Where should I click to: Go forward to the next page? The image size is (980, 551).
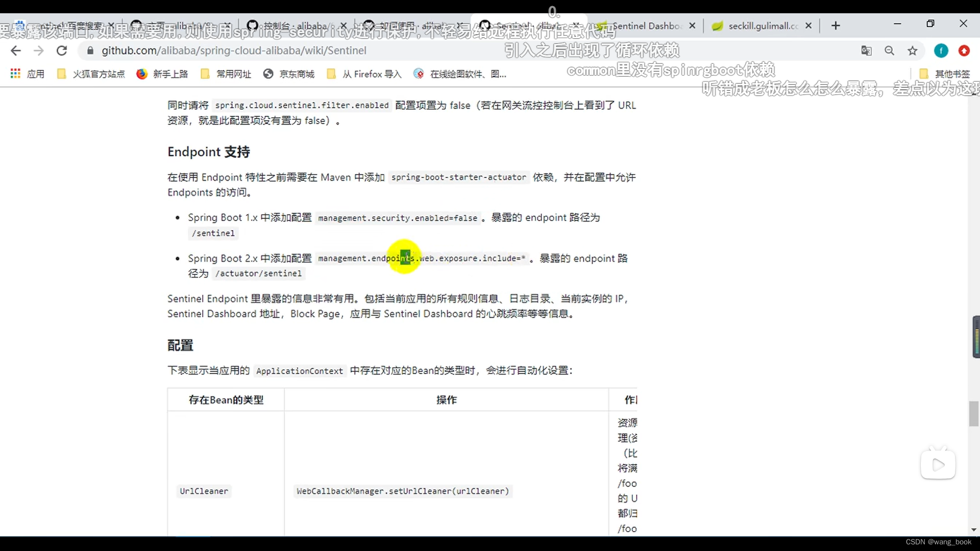pos(38,51)
